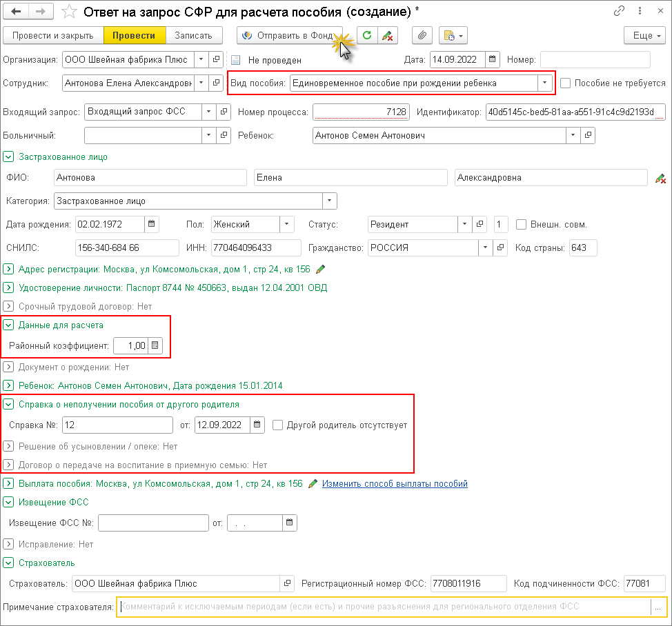The image size is (672, 626).
Task: Open employee card via its open icon
Action: (216, 83)
